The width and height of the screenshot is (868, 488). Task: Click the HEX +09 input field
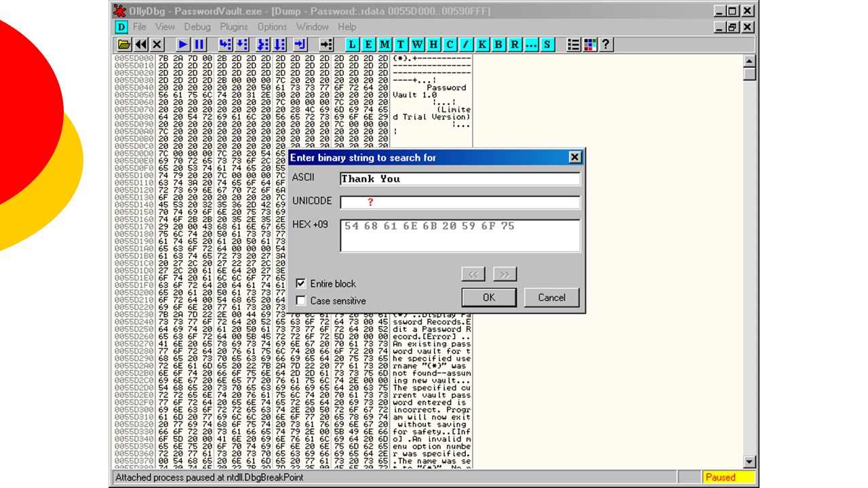pyautogui.click(x=460, y=235)
